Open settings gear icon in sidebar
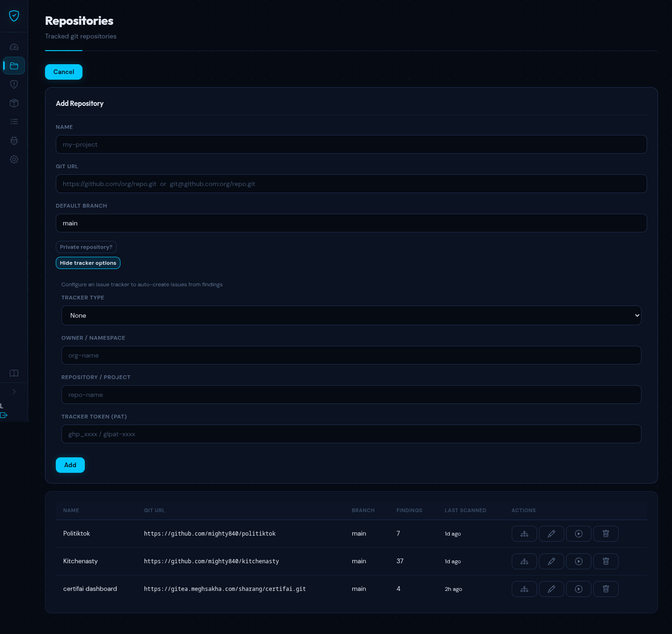The height and width of the screenshot is (634, 672). coord(14,159)
